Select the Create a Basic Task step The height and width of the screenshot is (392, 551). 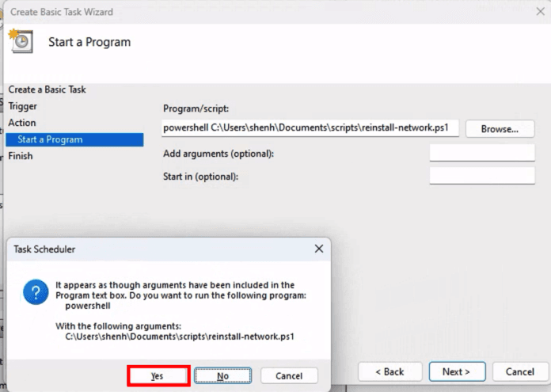click(47, 89)
